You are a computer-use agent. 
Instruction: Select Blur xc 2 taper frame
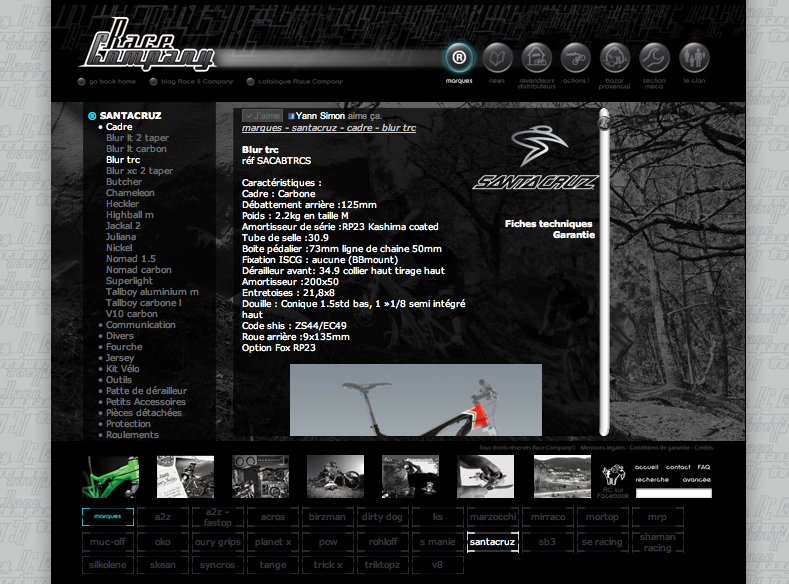click(139, 171)
